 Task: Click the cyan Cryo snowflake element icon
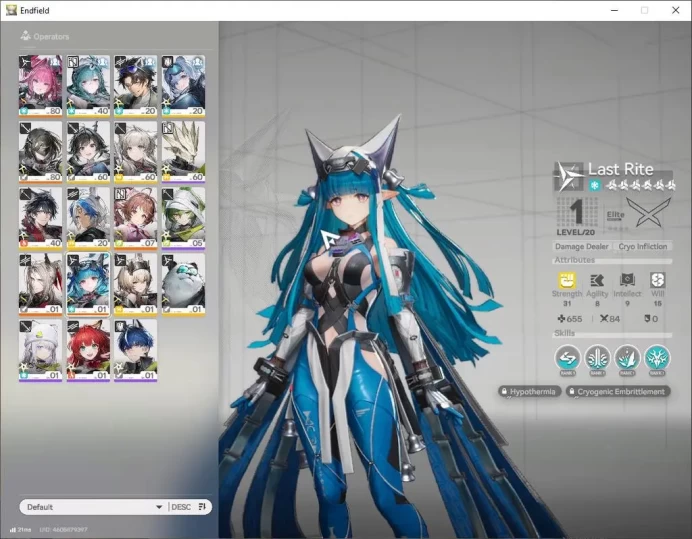(594, 185)
